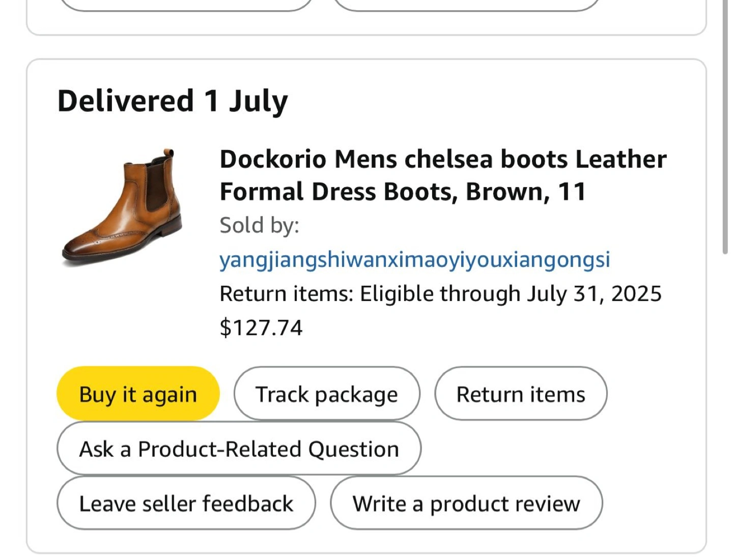Open the Dockorio Mens chelsea boots title
Screen dimensions: 733x560
pos(443,175)
